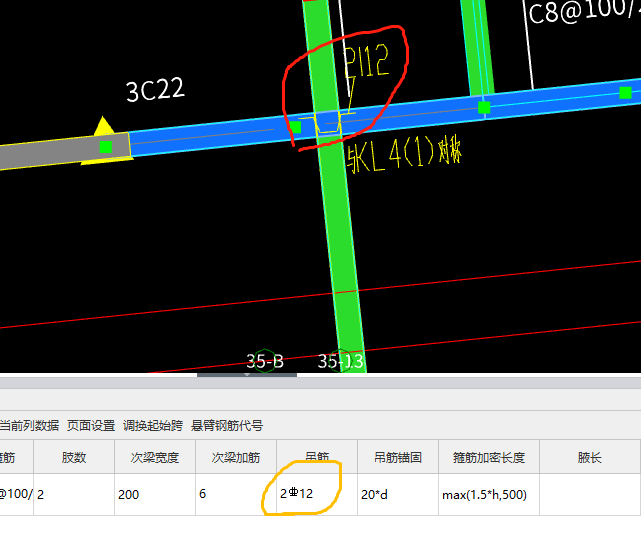Screen dimensions: 641x541
Task: Select the 腋长 column header
Action: (590, 457)
